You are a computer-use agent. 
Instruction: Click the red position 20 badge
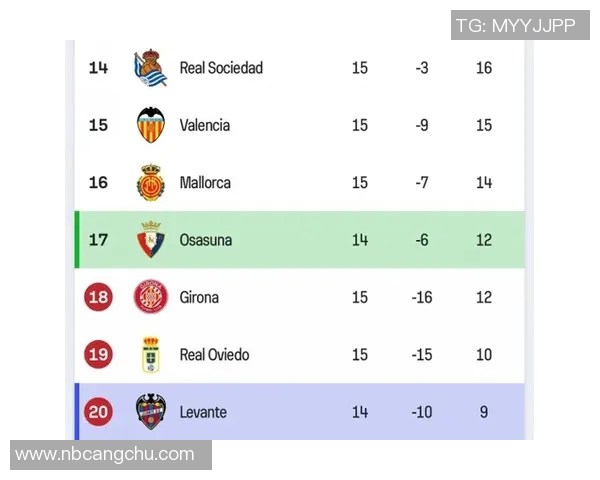(99, 412)
